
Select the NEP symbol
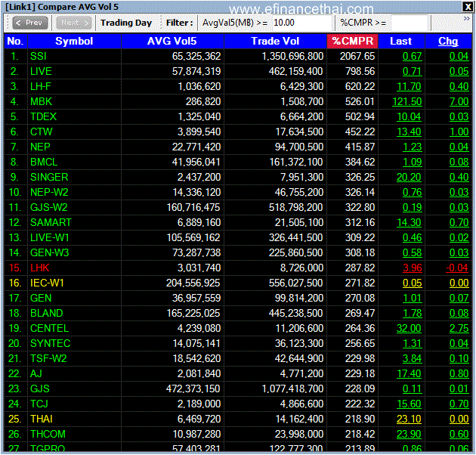(x=40, y=147)
